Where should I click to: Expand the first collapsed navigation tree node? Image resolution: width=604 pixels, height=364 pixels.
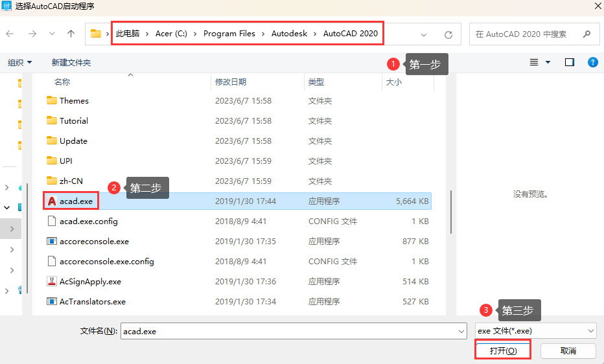click(6, 187)
